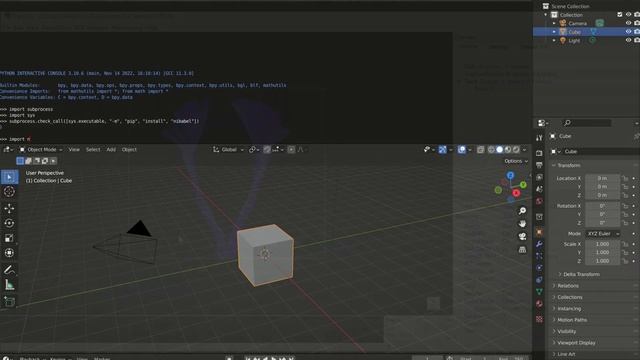Open the Global orientation dropdown

(228, 150)
